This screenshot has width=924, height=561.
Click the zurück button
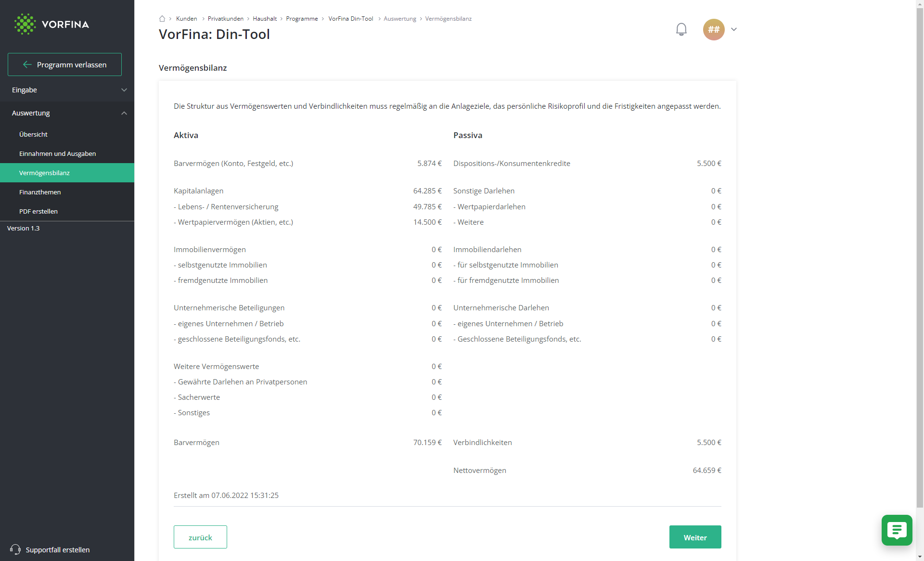(200, 537)
